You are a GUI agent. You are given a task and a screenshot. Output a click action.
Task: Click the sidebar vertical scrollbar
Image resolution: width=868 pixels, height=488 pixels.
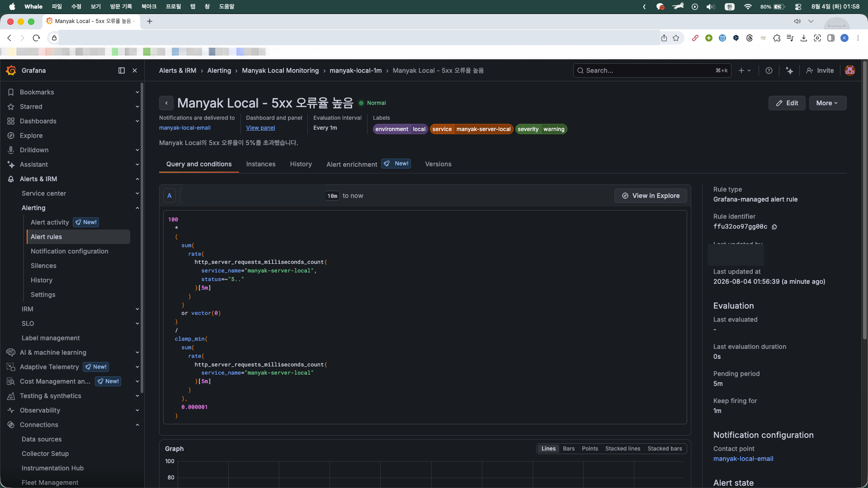point(142,237)
